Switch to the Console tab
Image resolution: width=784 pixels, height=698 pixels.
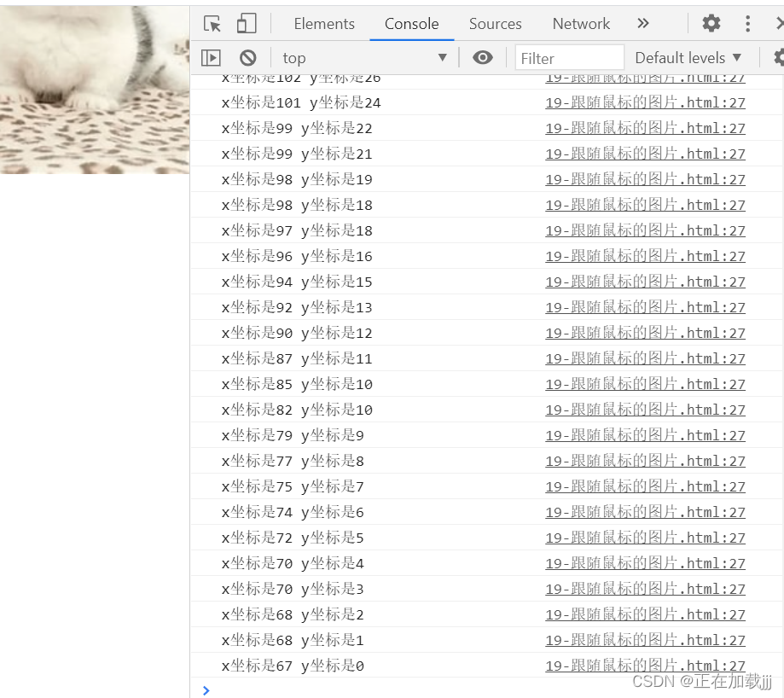tap(411, 23)
